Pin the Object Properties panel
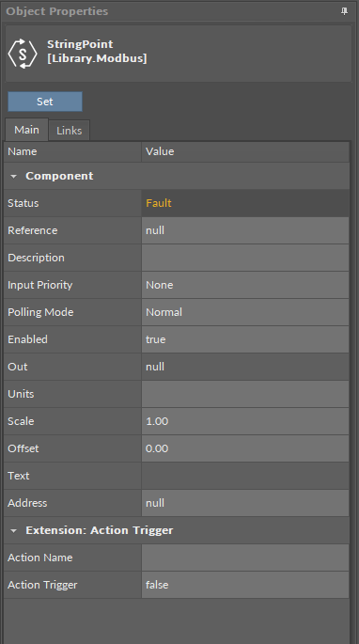 [344, 11]
